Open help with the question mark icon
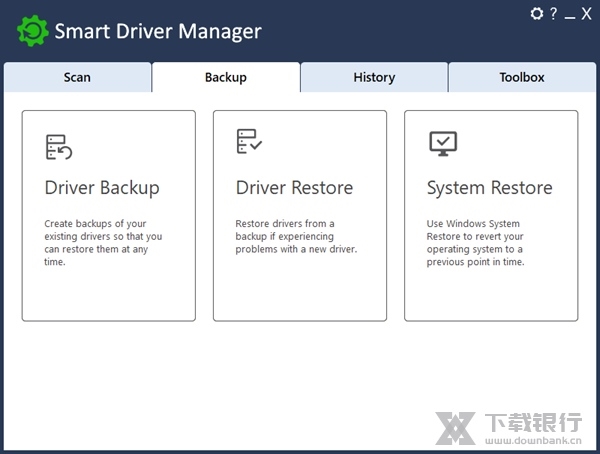 (553, 14)
